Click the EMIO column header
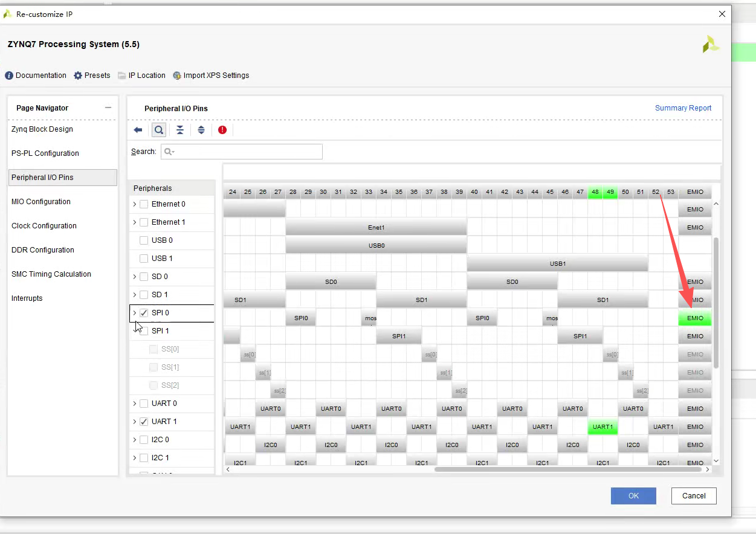 click(695, 192)
